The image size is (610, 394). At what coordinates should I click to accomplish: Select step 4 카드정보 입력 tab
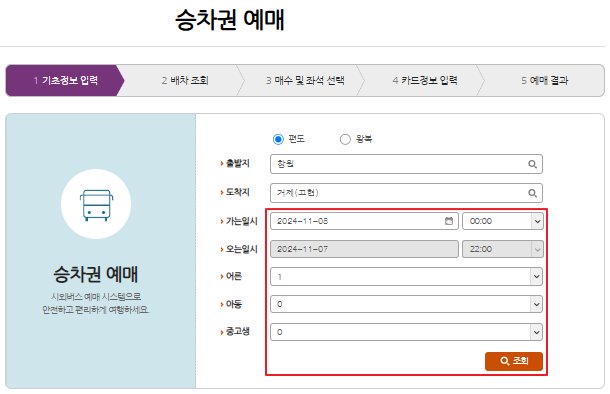(425, 81)
